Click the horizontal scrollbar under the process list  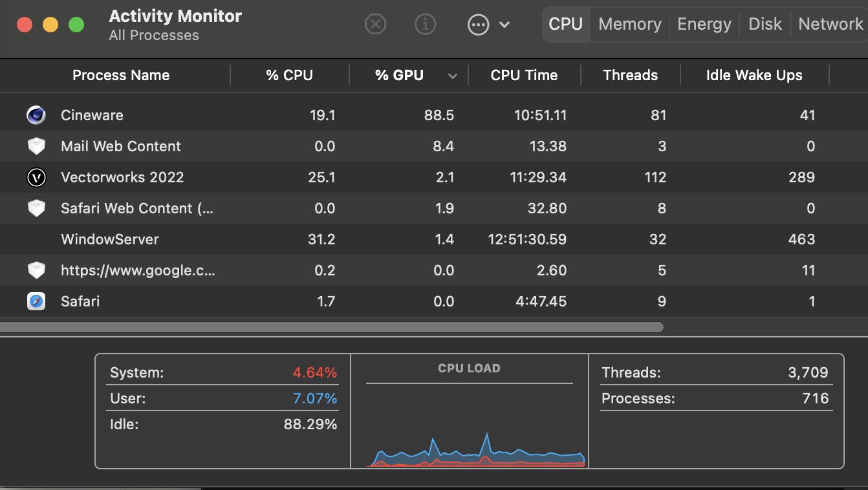[x=332, y=327]
